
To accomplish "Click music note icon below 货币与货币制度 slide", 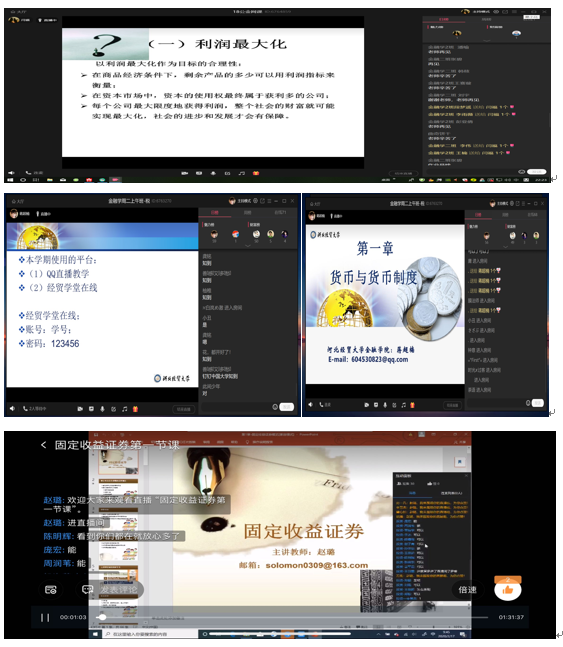I will click(404, 405).
